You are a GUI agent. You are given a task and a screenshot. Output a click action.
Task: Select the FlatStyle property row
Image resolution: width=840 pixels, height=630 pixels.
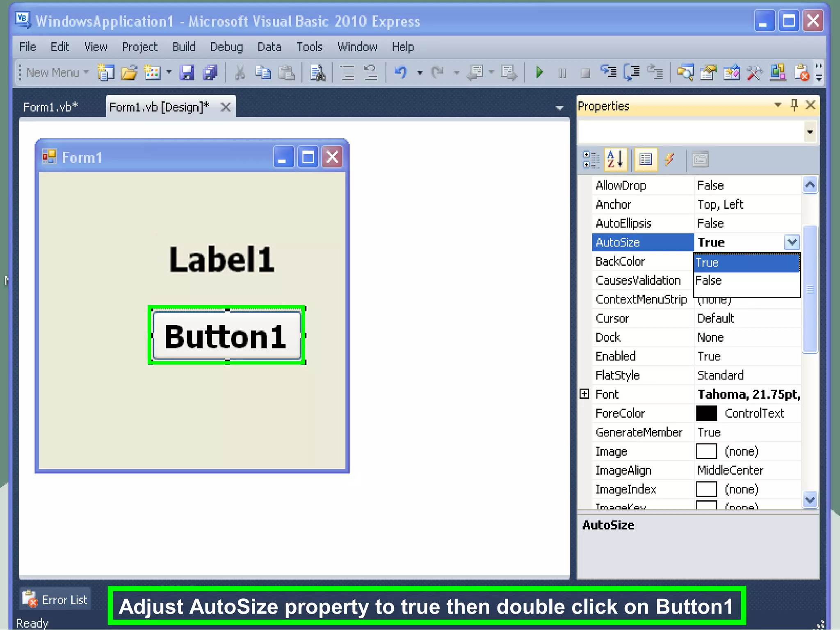pos(696,375)
